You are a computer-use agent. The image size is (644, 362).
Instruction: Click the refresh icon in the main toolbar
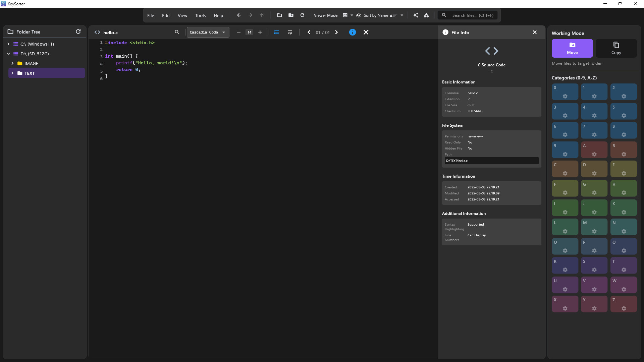coord(302,15)
